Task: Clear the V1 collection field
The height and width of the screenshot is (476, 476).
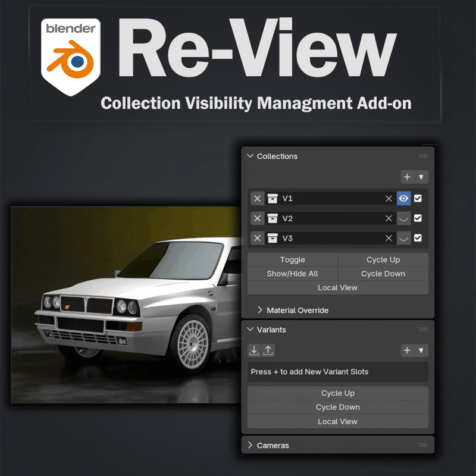Action: [x=389, y=199]
